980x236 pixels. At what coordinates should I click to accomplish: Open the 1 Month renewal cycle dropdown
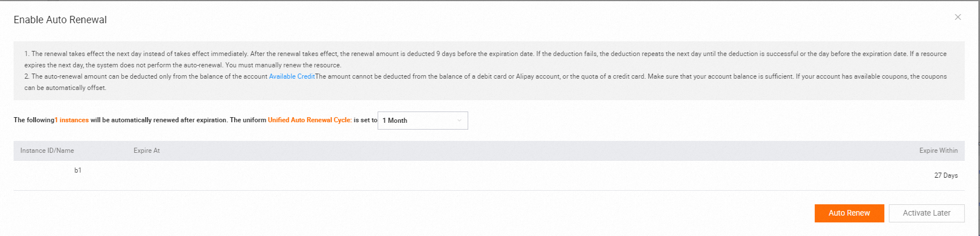coord(422,121)
